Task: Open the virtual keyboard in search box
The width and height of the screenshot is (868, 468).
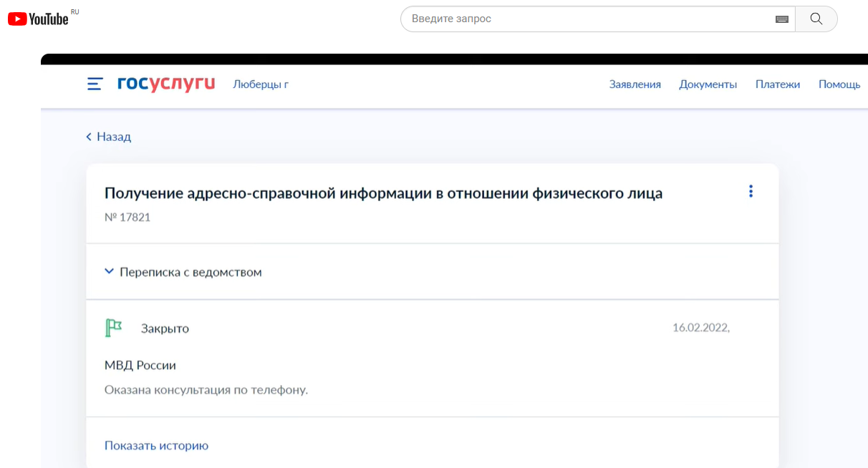Action: [x=781, y=19]
